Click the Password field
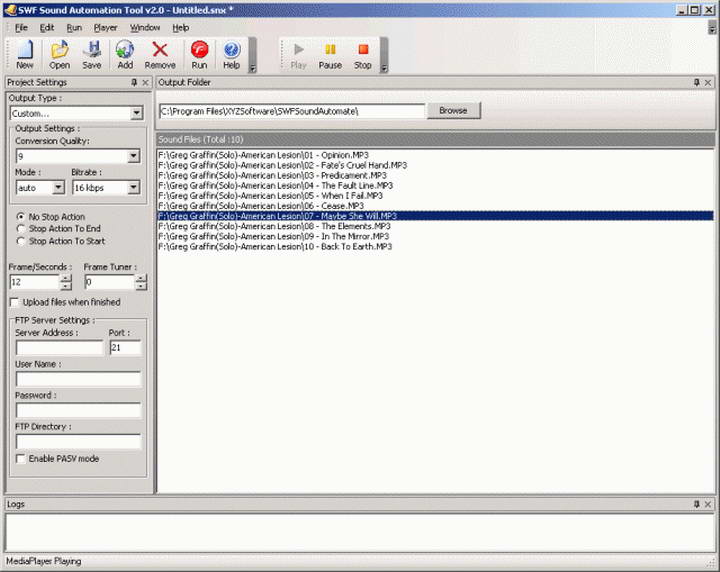Screen dimensions: 720x572 tap(79, 410)
